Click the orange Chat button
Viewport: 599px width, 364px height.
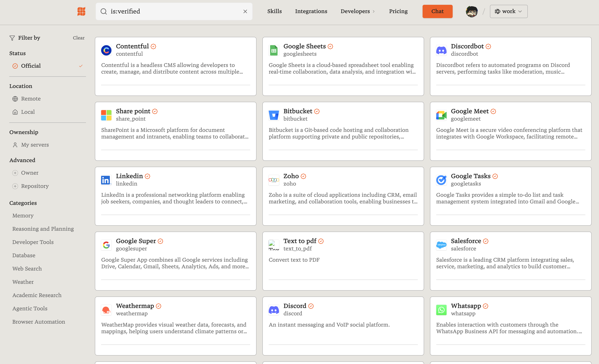coord(437,11)
